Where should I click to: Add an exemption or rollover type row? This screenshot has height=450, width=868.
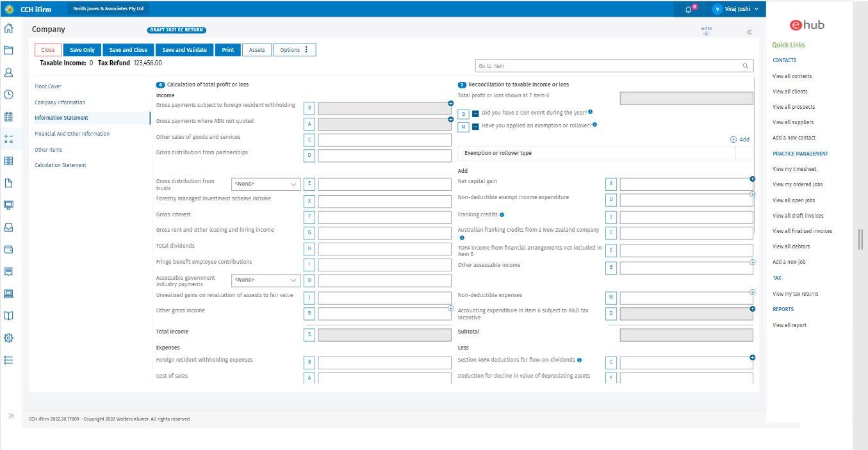click(739, 140)
